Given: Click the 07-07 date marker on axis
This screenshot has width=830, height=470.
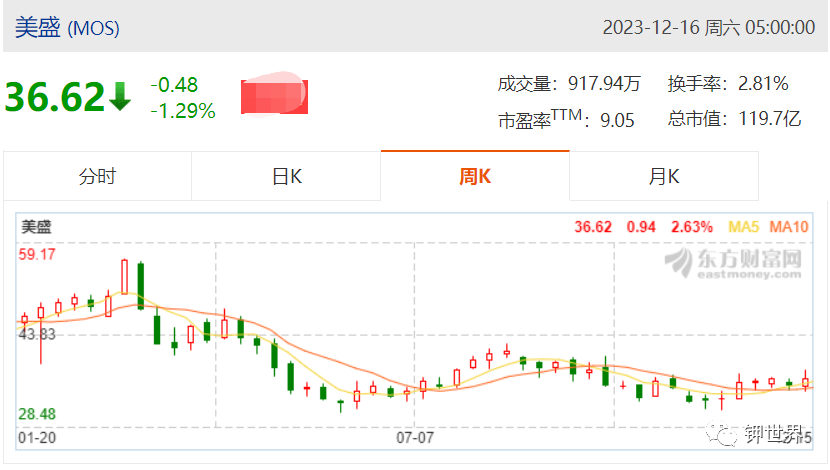Looking at the screenshot, I should [x=415, y=438].
